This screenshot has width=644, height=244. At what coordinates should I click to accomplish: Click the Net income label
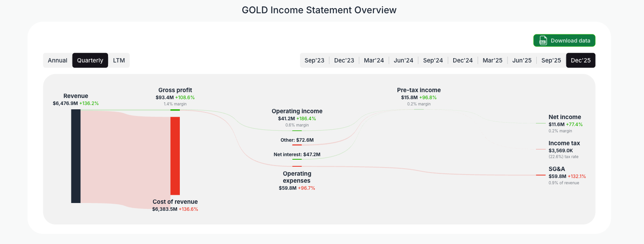pyautogui.click(x=564, y=117)
